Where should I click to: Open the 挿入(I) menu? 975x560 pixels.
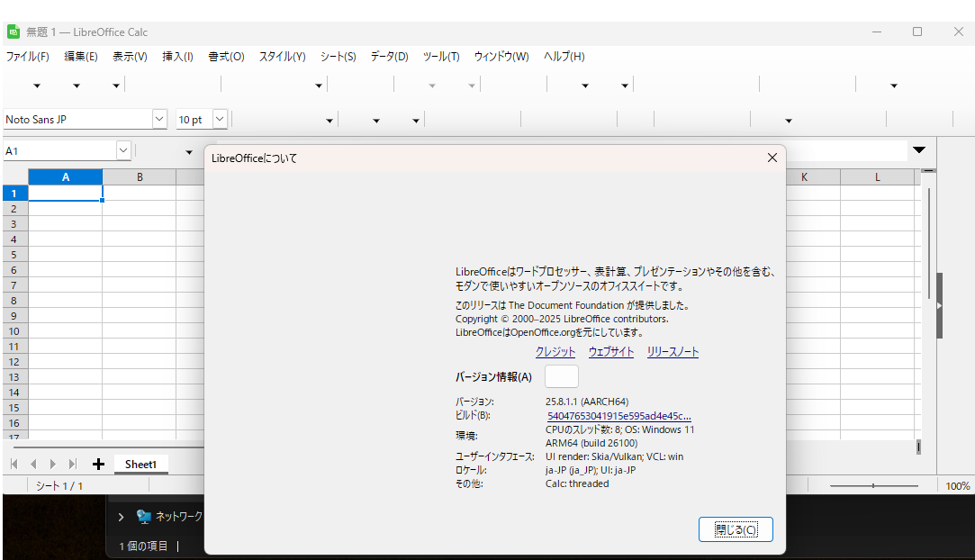(178, 57)
